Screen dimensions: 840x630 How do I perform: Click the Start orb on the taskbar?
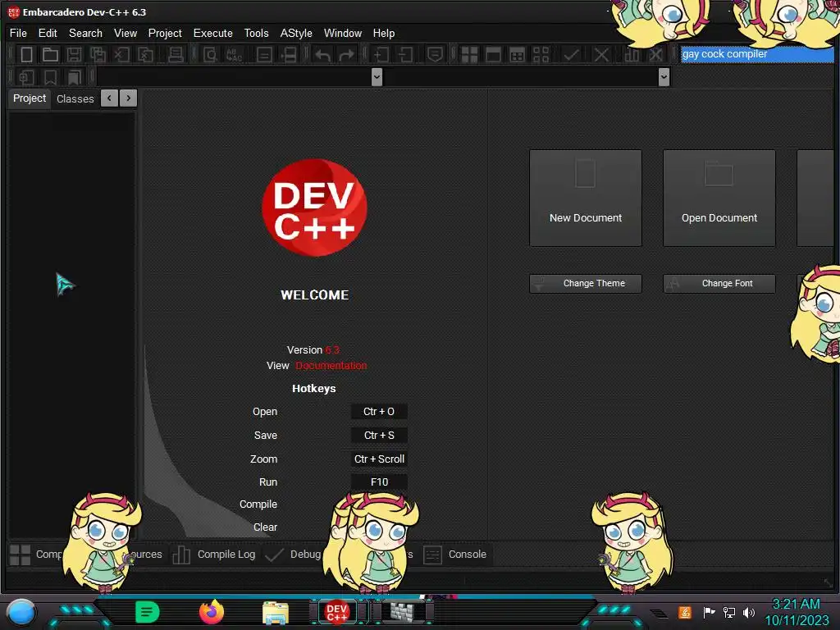21,612
